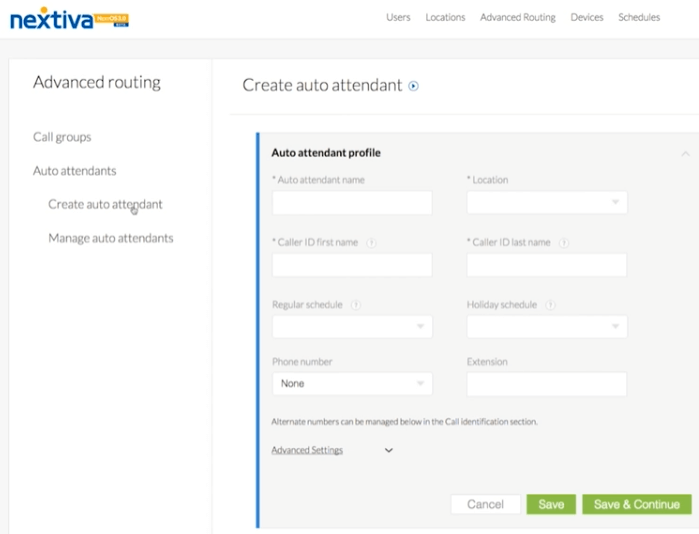The width and height of the screenshot is (699, 534).
Task: Click the Cancel button
Action: [485, 504]
